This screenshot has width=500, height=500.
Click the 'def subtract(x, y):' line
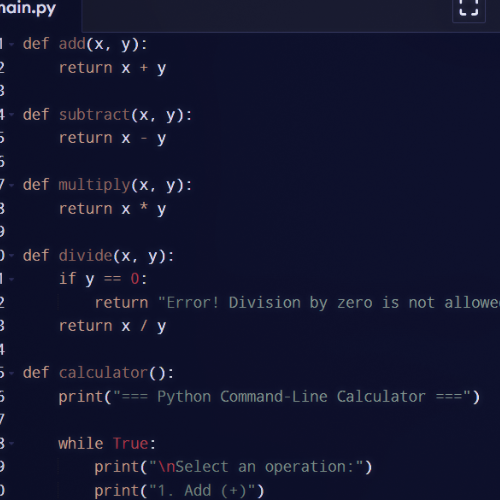click(107, 115)
